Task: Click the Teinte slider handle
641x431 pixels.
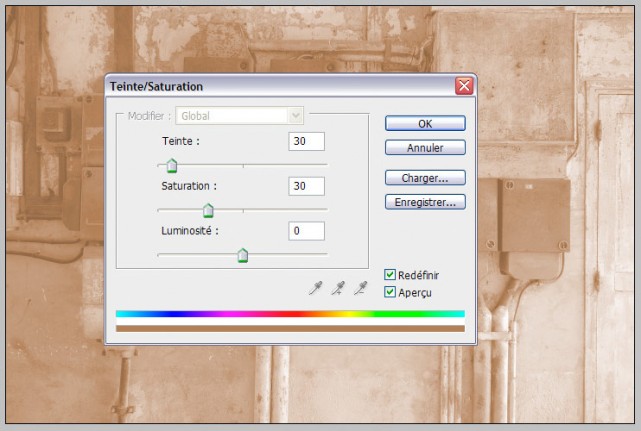Action: pyautogui.click(x=172, y=166)
